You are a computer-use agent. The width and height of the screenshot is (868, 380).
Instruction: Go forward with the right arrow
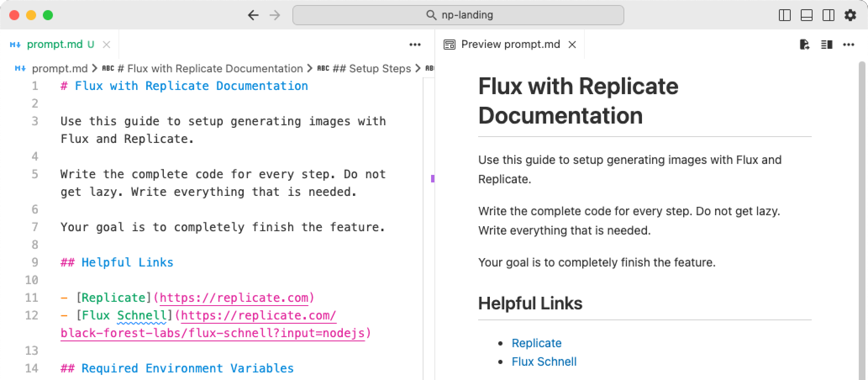click(x=275, y=16)
